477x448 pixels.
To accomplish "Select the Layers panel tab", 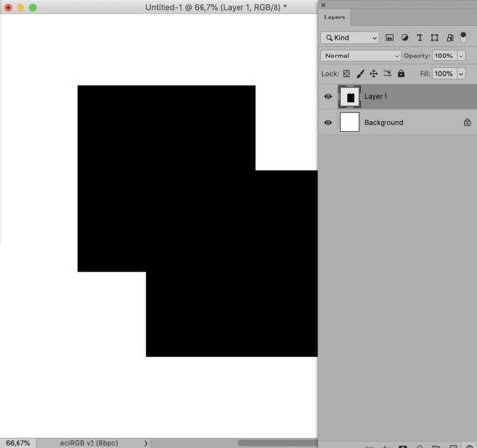I will coord(334,18).
